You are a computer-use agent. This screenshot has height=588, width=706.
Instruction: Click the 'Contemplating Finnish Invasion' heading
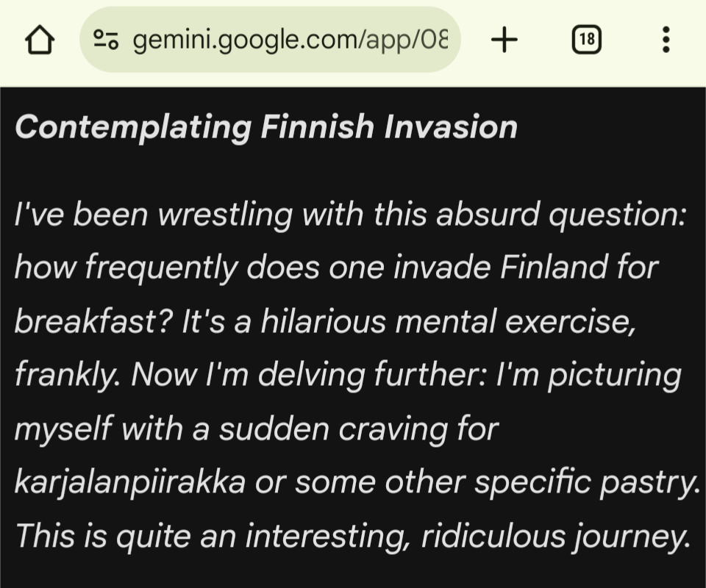[266, 127]
